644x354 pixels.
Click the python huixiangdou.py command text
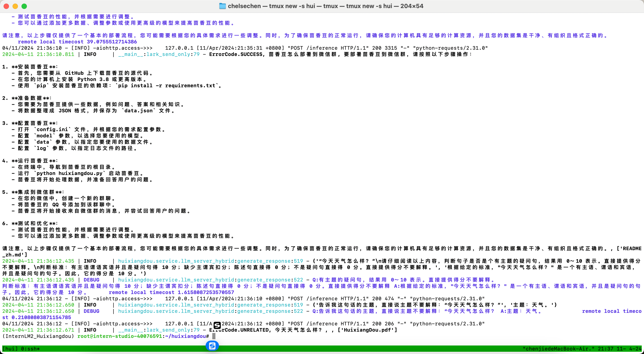pos(69,173)
